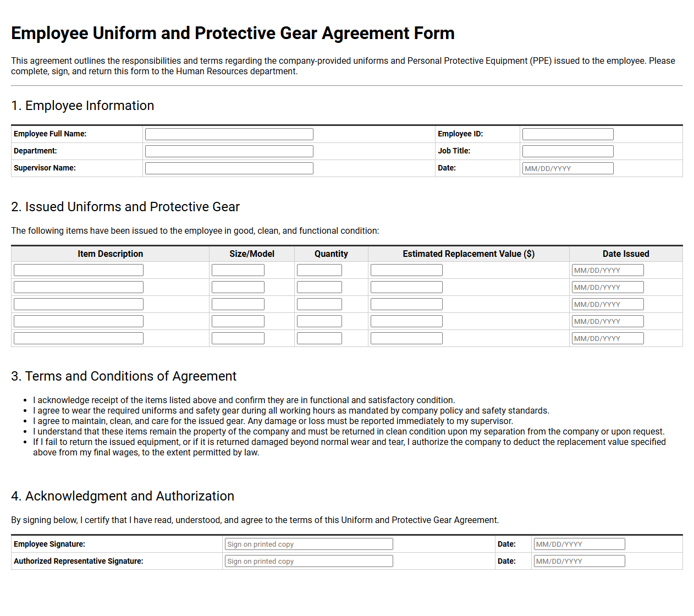Click the form title 'Employee Uniform and Protective Gear Agreement Form'
This screenshot has width=694, height=616.
(x=233, y=33)
